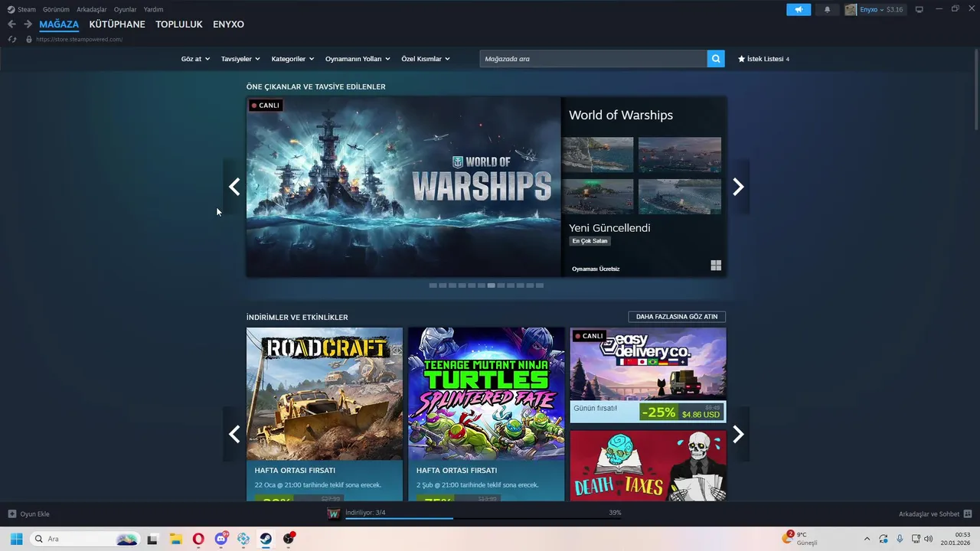Enter Big Picture mode via monitor icon
The image size is (980, 551).
(920, 9)
